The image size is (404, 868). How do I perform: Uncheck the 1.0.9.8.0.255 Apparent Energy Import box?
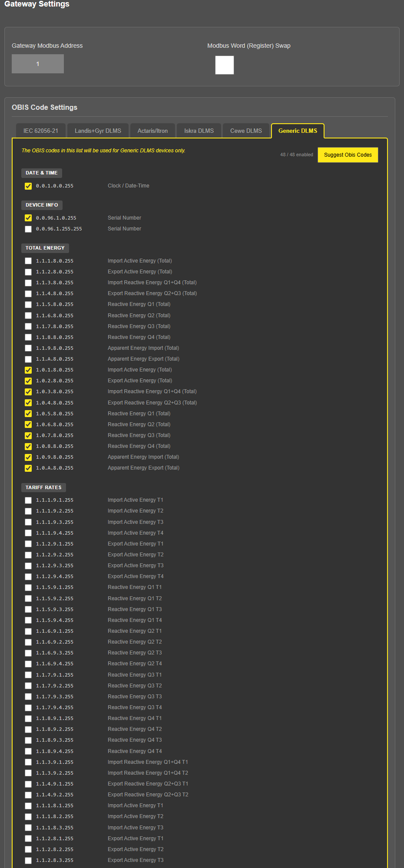pyautogui.click(x=28, y=457)
